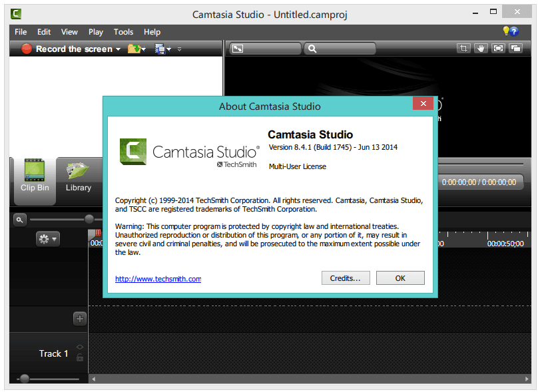Image resolution: width=540 pixels, height=392 pixels.
Task: Detach the preview window
Action: point(515,48)
